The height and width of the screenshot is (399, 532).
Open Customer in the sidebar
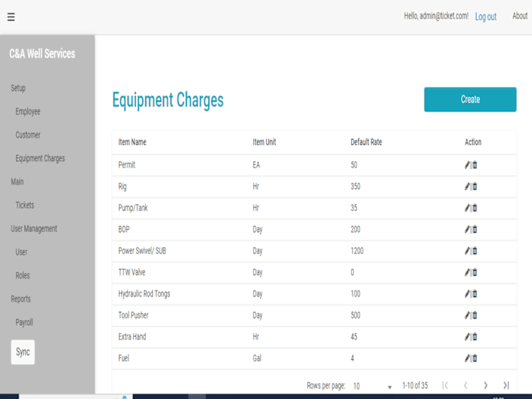[x=28, y=135]
